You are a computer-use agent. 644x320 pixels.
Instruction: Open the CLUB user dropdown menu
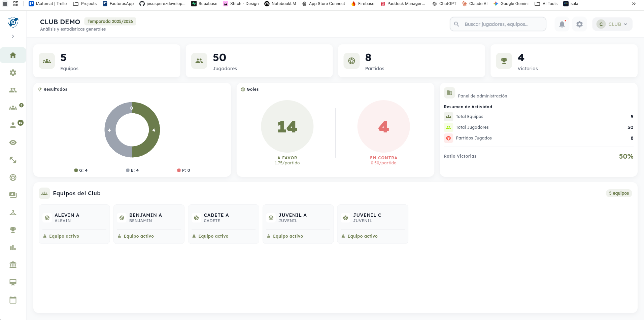(x=612, y=24)
